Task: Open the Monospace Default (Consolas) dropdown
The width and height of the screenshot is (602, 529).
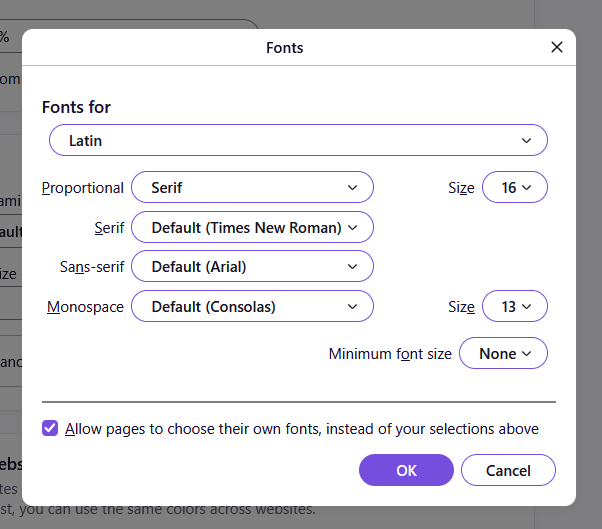Action: click(252, 306)
